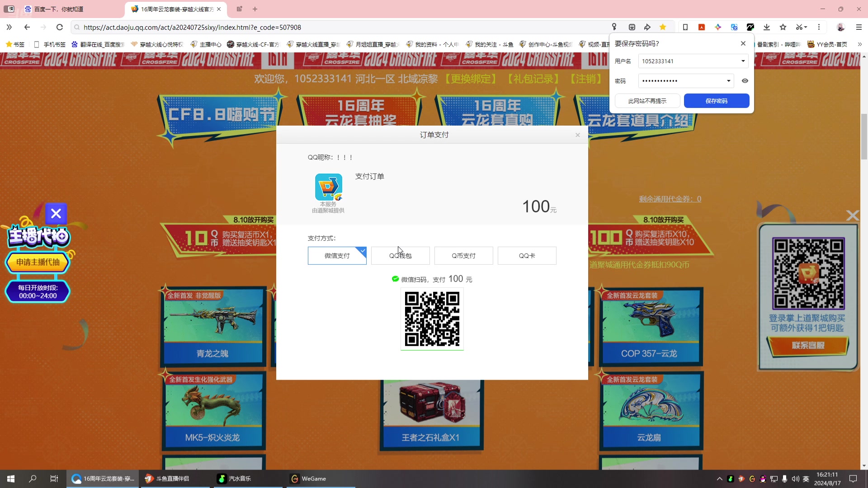Close the 订单支付 dialog

pyautogui.click(x=577, y=135)
